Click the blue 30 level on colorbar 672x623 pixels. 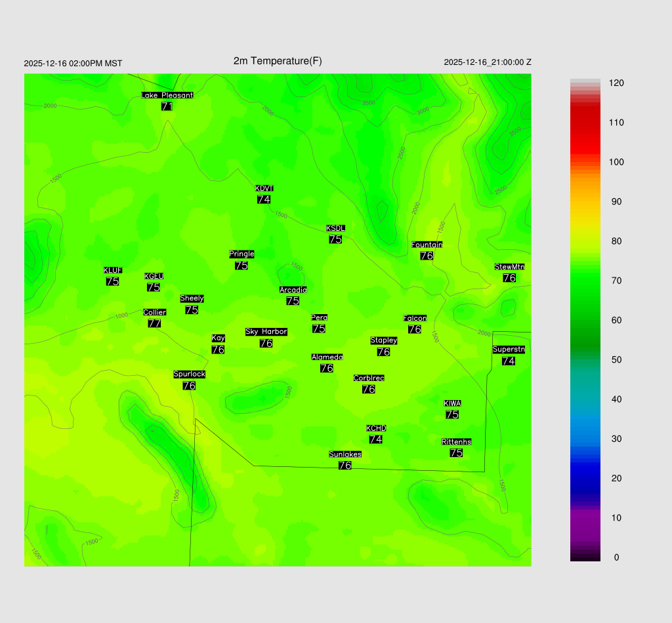point(585,439)
